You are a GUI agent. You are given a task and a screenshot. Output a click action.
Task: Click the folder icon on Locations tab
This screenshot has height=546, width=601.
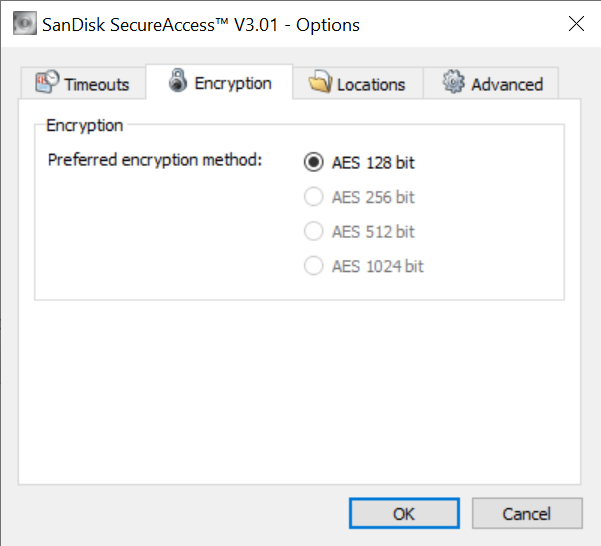point(320,81)
